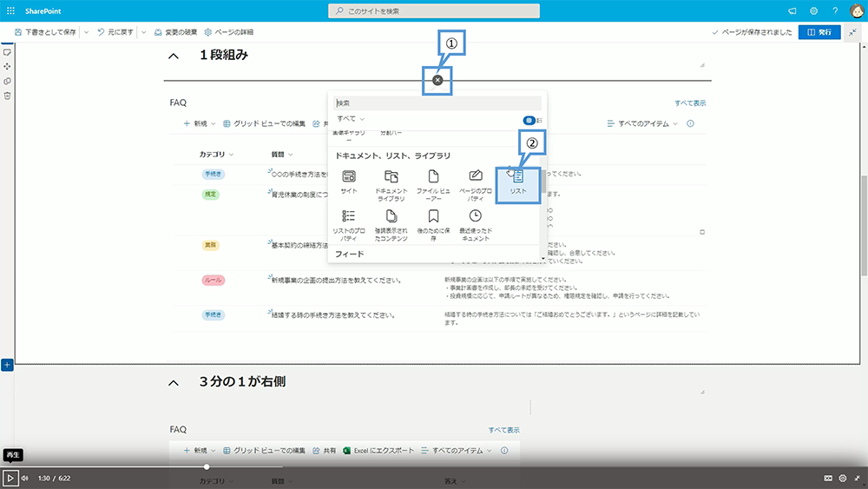Exit fullscreen on the video player
Screen dimensions: 868x489
click(x=857, y=478)
